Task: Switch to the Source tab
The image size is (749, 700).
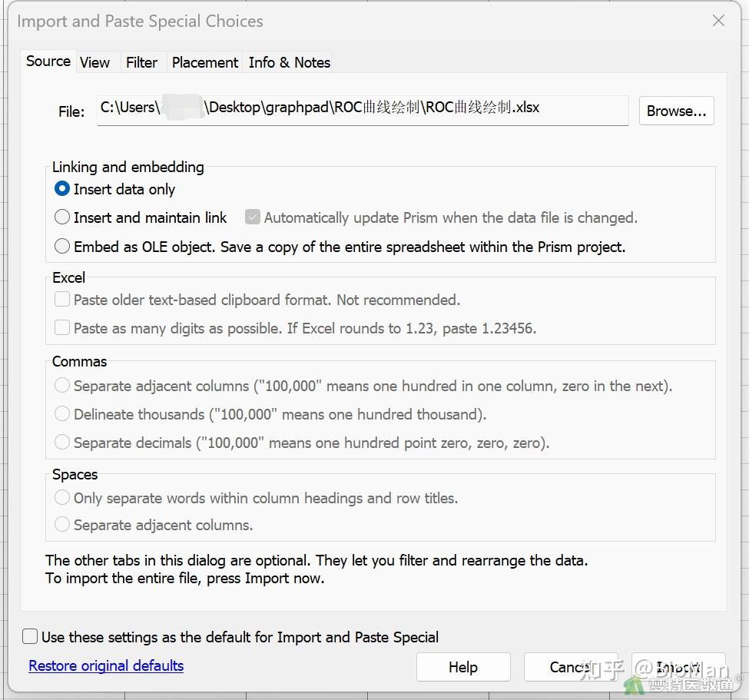Action: coord(48,61)
